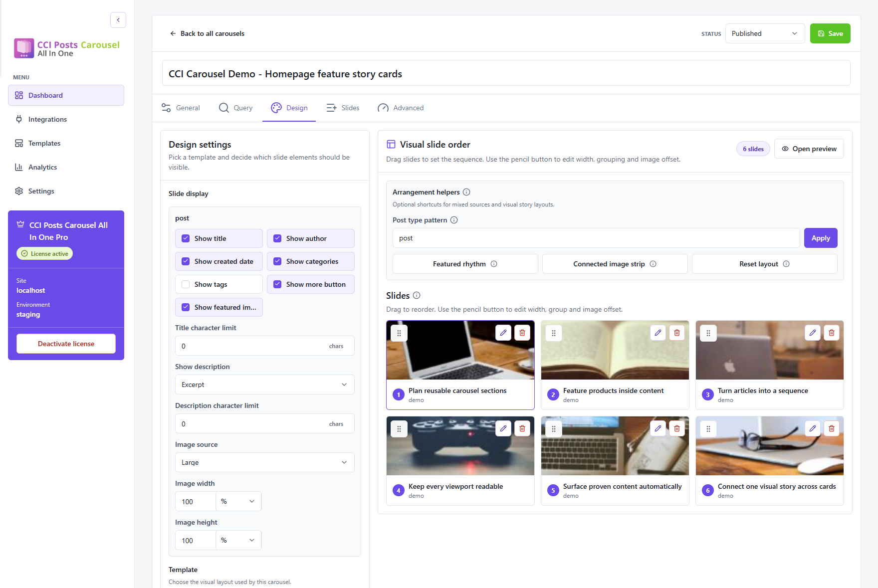Click the info icon on Connected image strip

point(653,264)
